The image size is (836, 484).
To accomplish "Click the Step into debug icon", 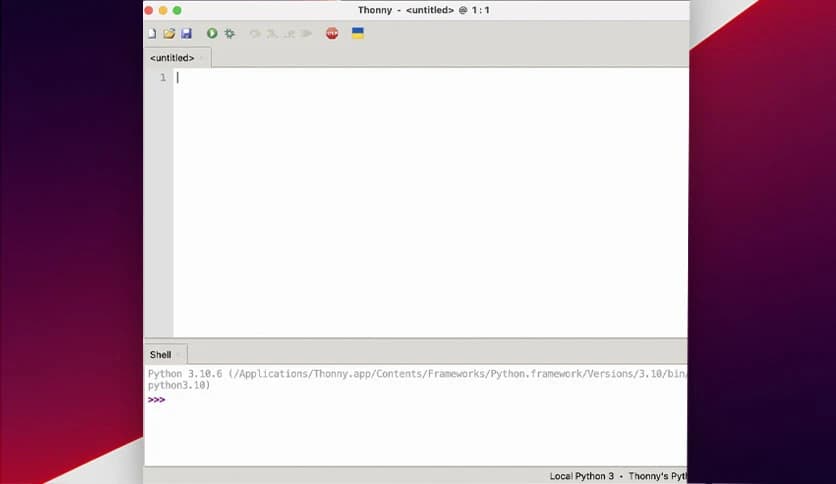I will coord(272,33).
